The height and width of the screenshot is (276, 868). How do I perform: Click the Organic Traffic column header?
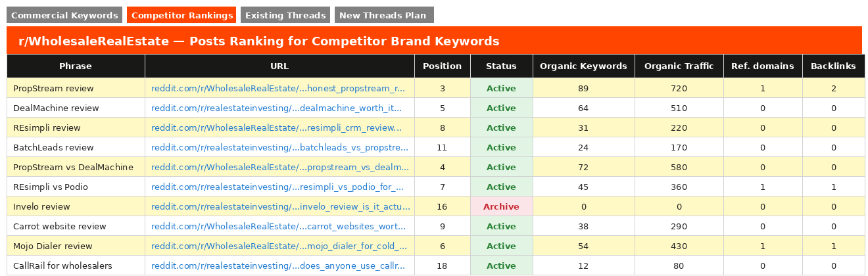[x=679, y=66]
